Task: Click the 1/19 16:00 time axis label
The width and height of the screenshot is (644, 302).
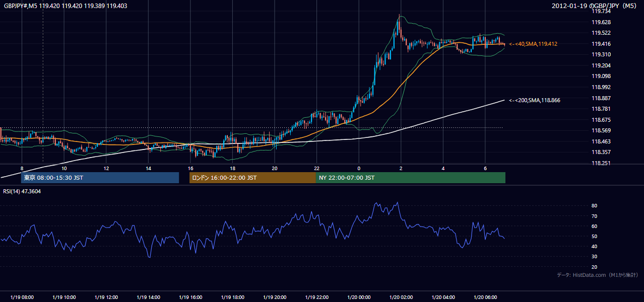Action: pyautogui.click(x=190, y=297)
